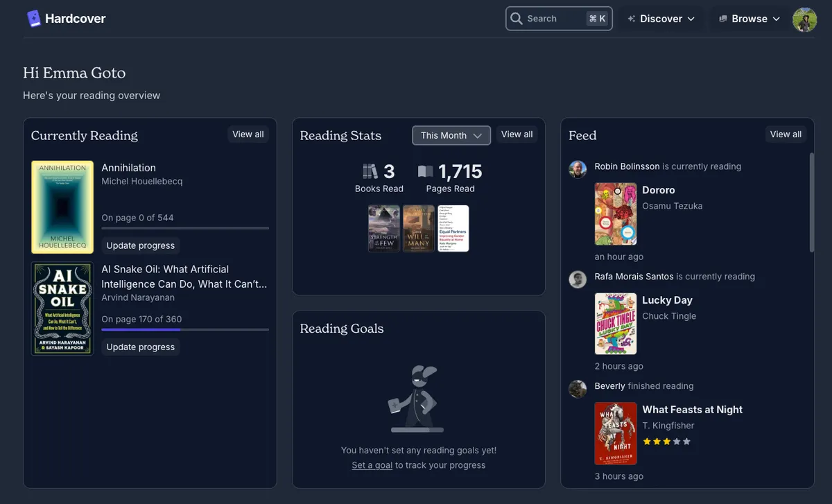Click the AI Snake Oil progress bar
832x504 pixels.
[185, 330]
